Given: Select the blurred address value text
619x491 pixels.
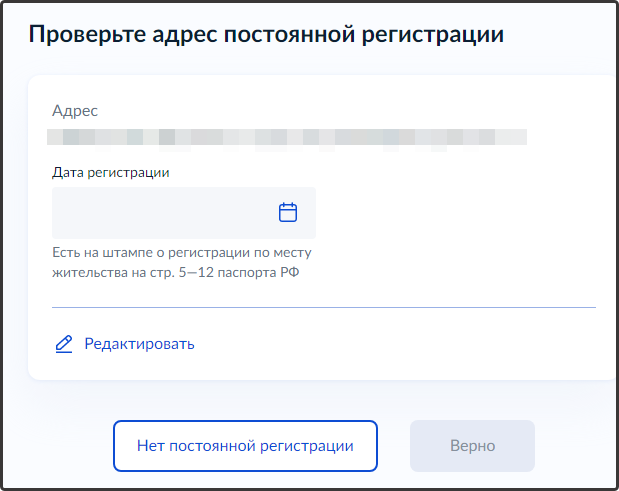Looking at the screenshot, I should point(288,135).
